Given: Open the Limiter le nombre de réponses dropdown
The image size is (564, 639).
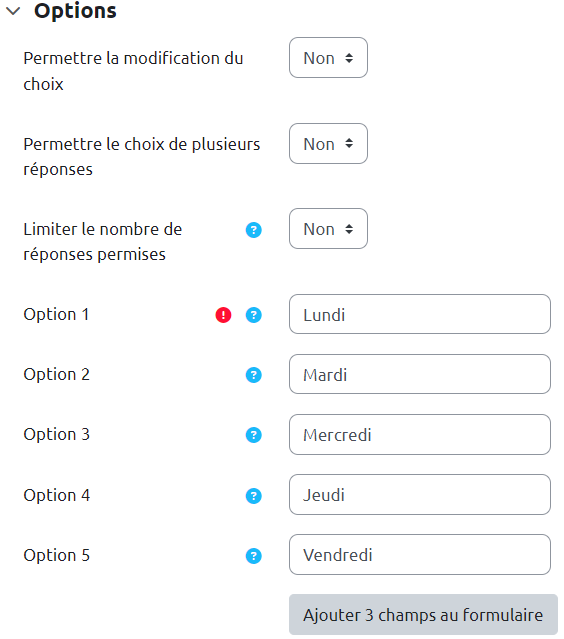Looking at the screenshot, I should pyautogui.click(x=328, y=229).
